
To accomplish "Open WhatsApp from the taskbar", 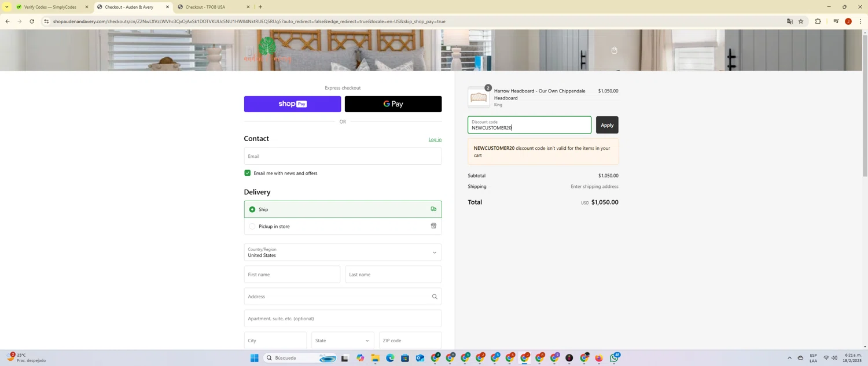I will coord(614,358).
